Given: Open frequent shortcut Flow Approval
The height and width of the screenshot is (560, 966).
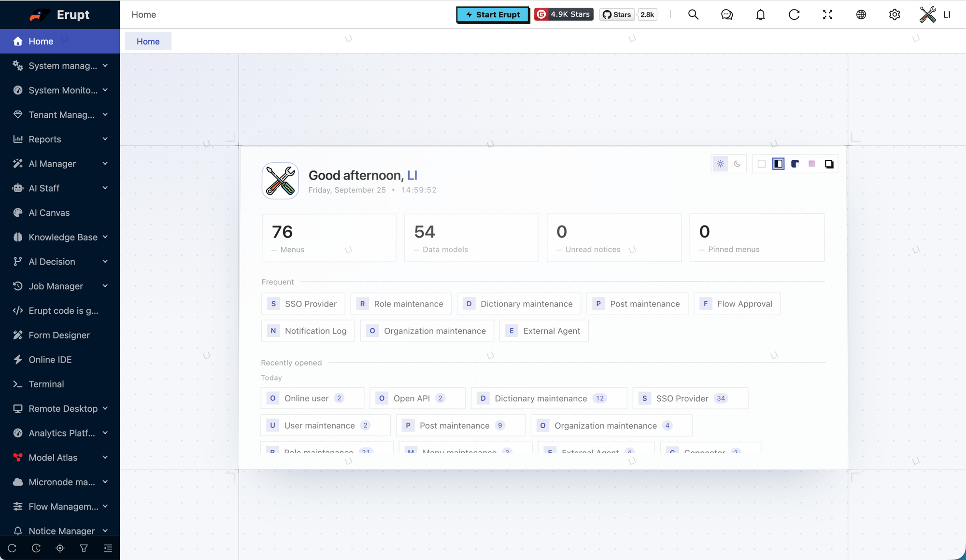Looking at the screenshot, I should (737, 304).
